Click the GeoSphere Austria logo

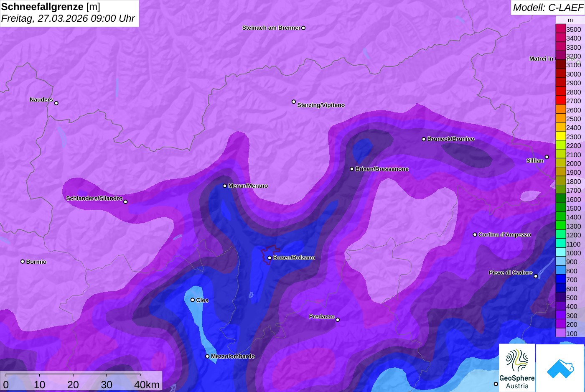click(517, 368)
